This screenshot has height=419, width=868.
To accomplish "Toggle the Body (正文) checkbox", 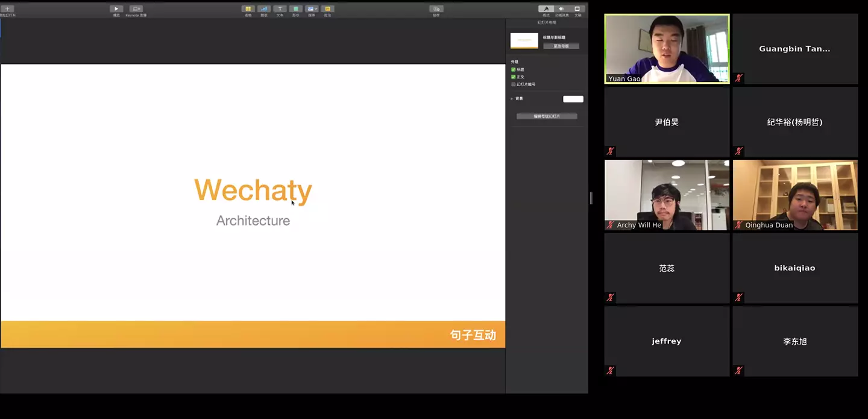I will (514, 77).
